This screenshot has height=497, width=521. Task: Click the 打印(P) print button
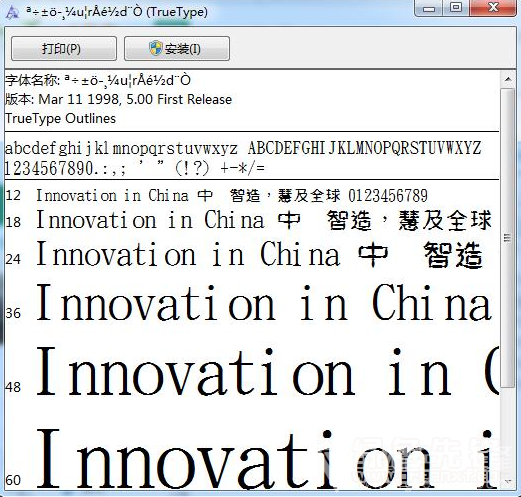64,49
